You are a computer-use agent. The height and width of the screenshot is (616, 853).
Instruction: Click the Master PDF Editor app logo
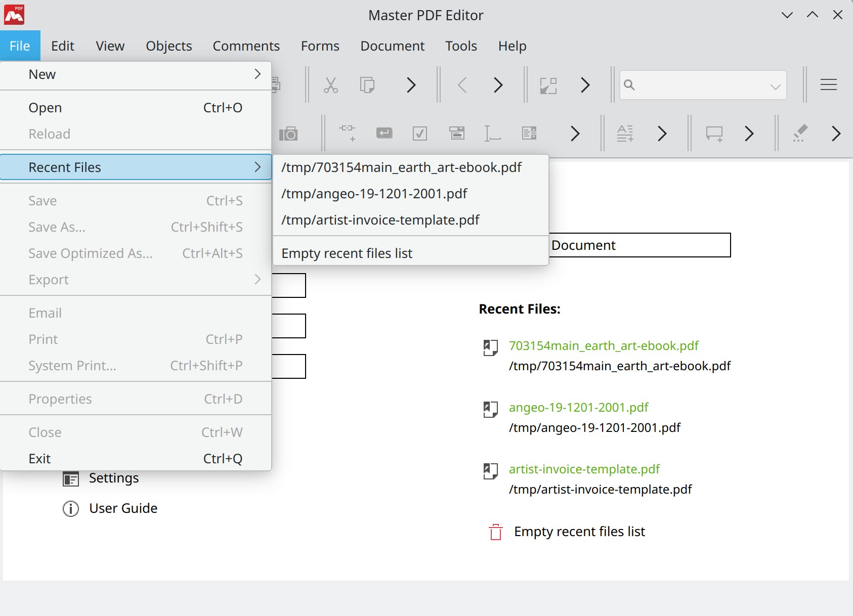(x=14, y=15)
